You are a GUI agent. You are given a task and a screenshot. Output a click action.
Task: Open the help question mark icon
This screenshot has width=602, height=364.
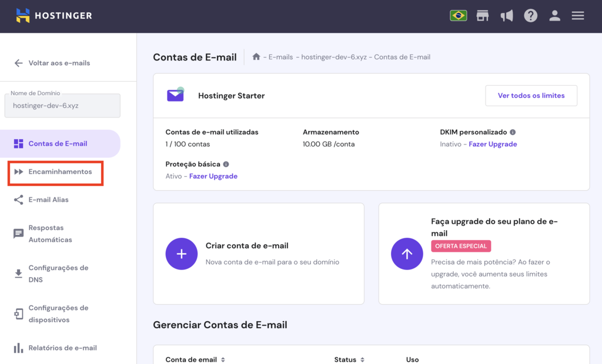tap(531, 16)
